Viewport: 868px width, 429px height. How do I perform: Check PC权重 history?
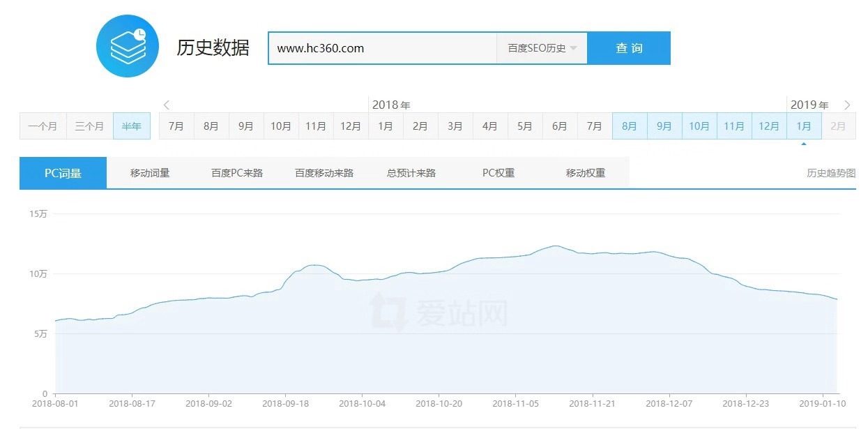(x=499, y=172)
